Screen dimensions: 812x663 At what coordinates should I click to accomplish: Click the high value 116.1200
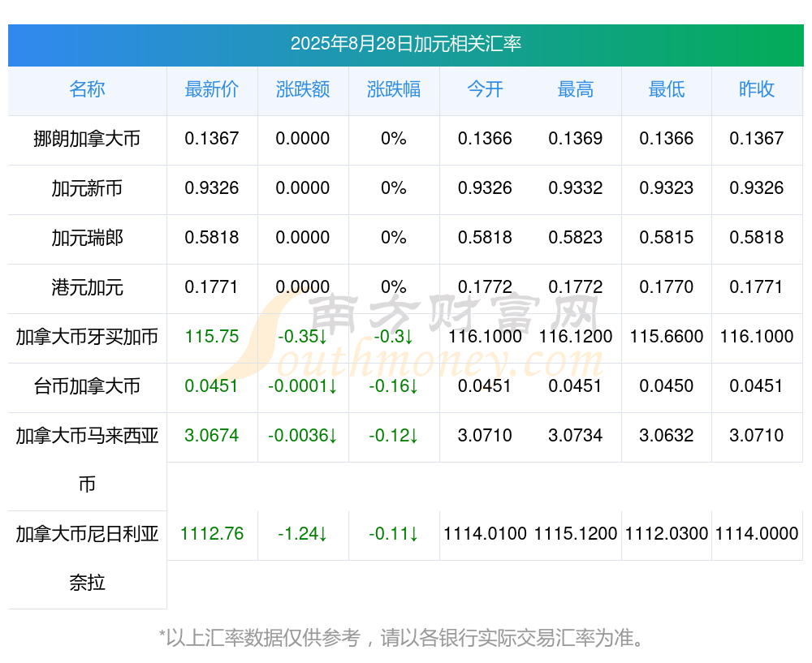coord(576,337)
